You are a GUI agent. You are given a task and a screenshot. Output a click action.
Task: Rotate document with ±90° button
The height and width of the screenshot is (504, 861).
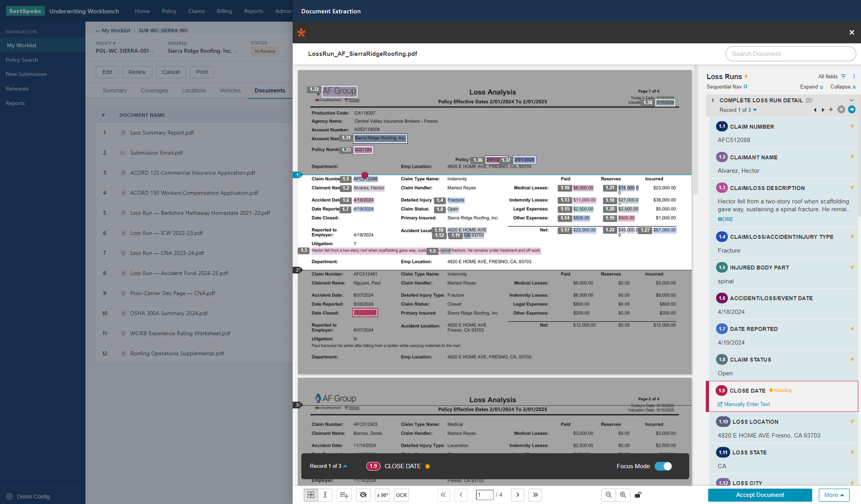[x=382, y=495]
